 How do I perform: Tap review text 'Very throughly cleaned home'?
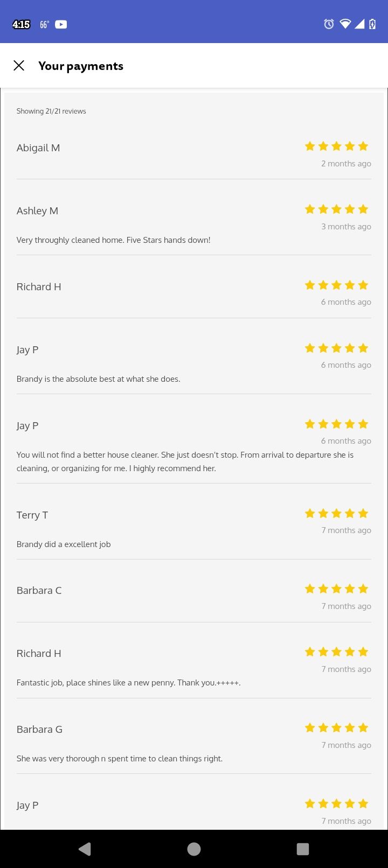[x=114, y=240]
